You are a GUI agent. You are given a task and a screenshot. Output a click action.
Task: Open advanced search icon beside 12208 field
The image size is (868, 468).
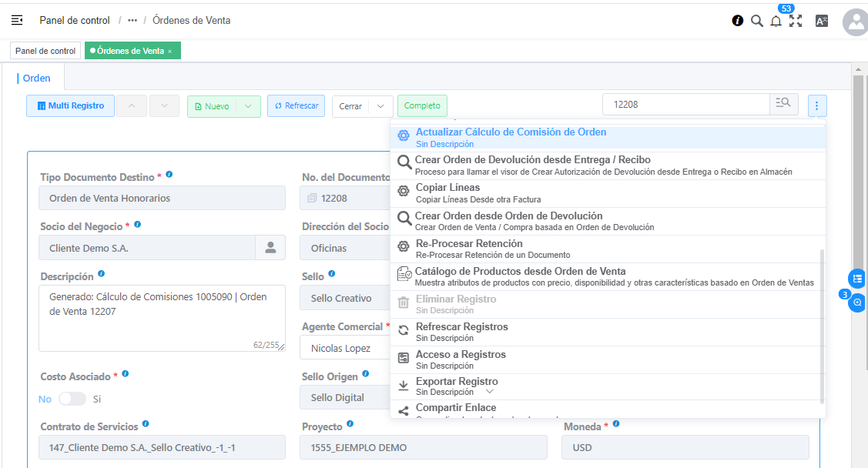783,105
